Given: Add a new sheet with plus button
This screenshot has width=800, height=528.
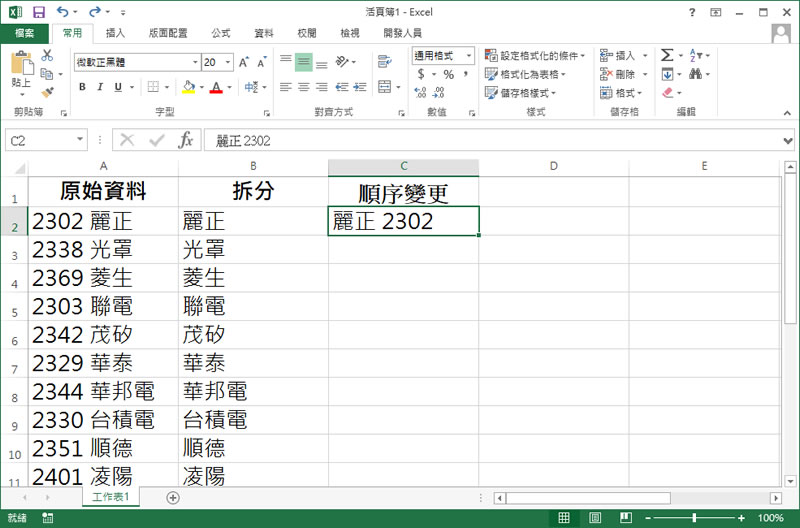Looking at the screenshot, I should [x=173, y=497].
